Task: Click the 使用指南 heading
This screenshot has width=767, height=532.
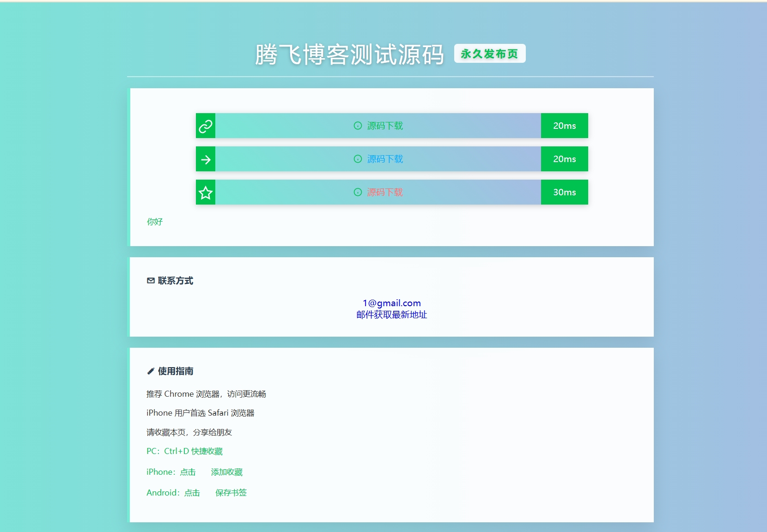Action: pos(176,371)
